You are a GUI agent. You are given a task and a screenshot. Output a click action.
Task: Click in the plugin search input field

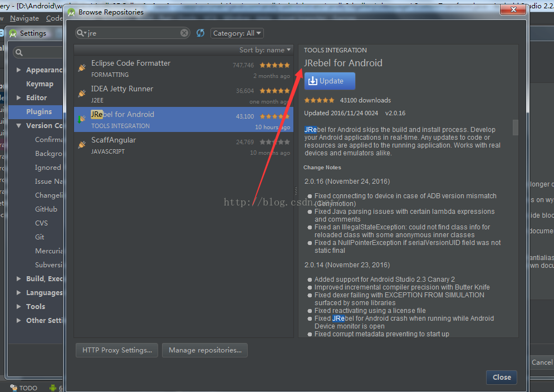click(133, 33)
